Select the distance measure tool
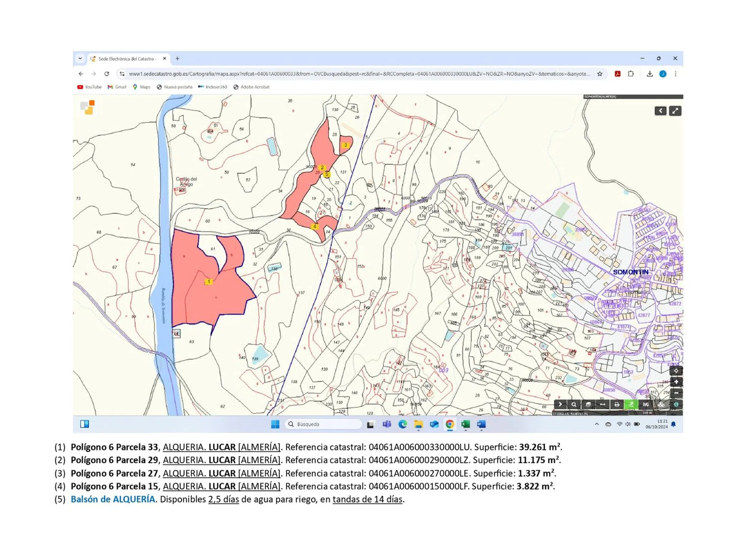Viewport: 756px width, 535px height. tap(602, 404)
